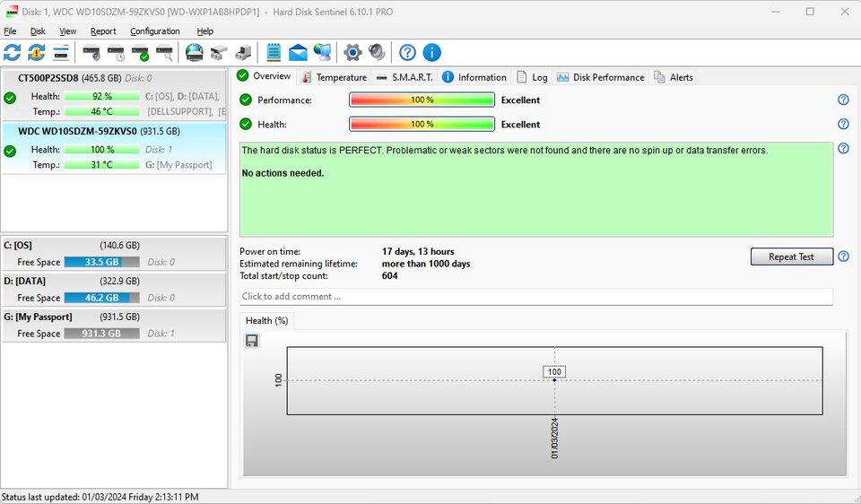
Task: Click the Performance 100 % gradient bar
Action: (422, 100)
